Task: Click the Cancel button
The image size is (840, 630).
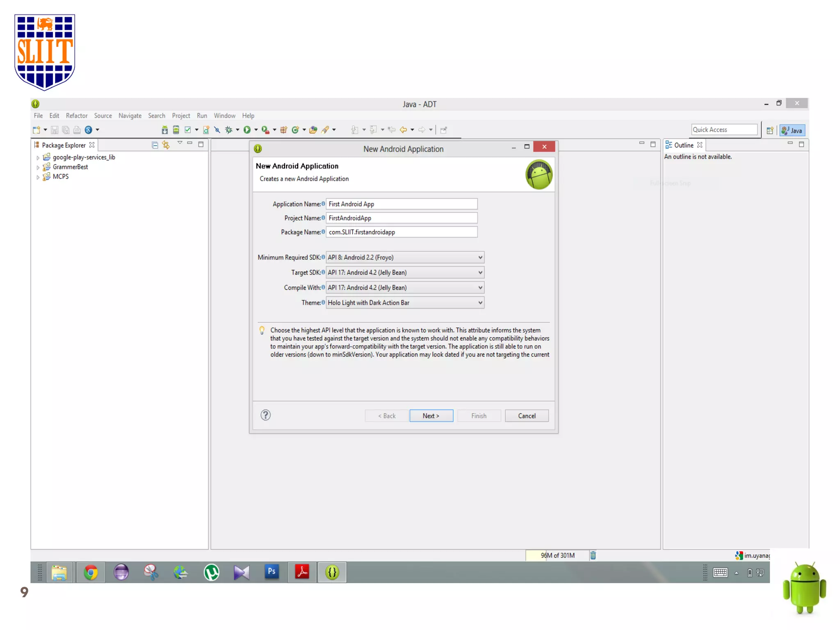Action: [x=526, y=415]
